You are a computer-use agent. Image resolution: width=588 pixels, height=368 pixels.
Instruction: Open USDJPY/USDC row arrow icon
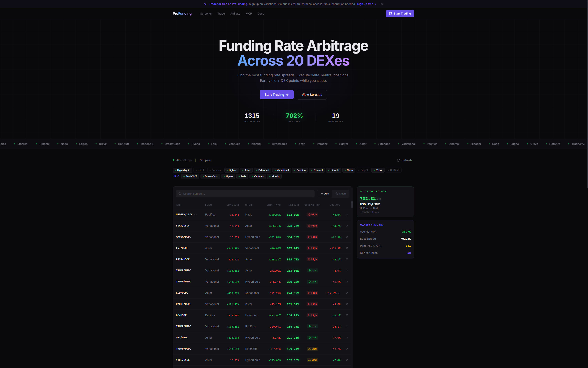[x=347, y=215]
